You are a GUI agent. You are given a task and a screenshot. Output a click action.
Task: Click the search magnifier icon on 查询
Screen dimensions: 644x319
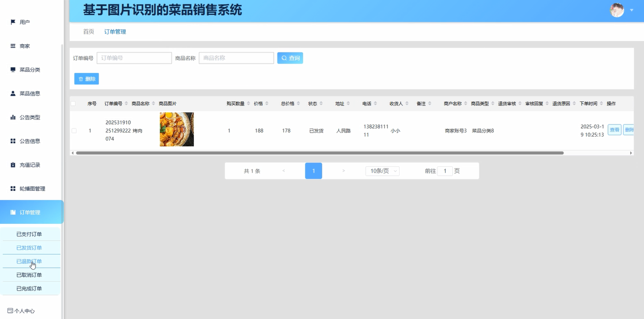284,58
